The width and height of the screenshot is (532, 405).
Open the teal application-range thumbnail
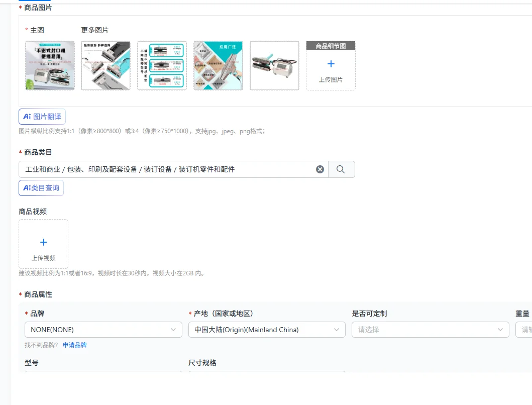(x=218, y=65)
